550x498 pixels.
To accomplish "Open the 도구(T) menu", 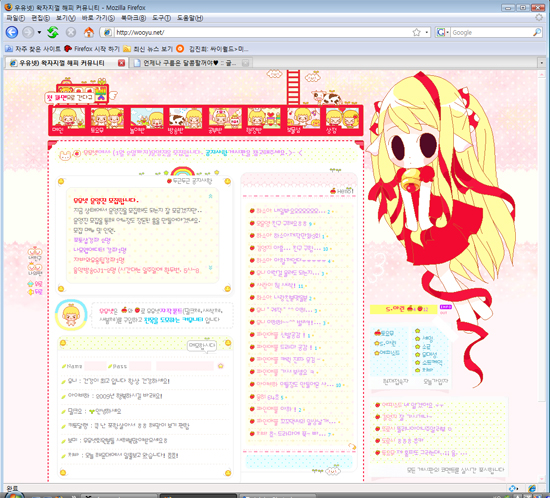I will 161,18.
